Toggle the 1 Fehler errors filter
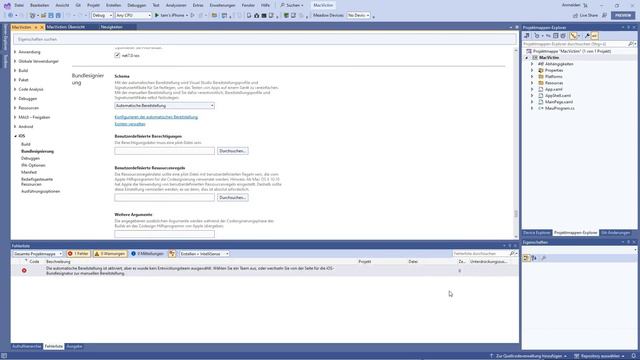 [x=78, y=254]
